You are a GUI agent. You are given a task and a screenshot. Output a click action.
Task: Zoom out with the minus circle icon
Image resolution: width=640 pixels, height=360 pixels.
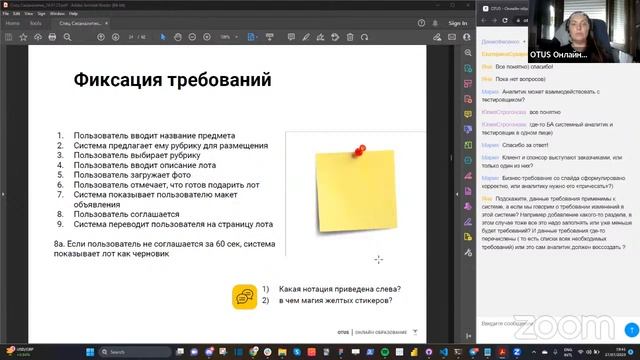(x=192, y=37)
